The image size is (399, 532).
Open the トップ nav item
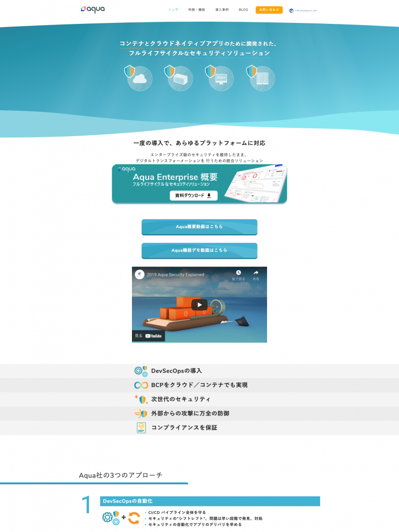(173, 10)
